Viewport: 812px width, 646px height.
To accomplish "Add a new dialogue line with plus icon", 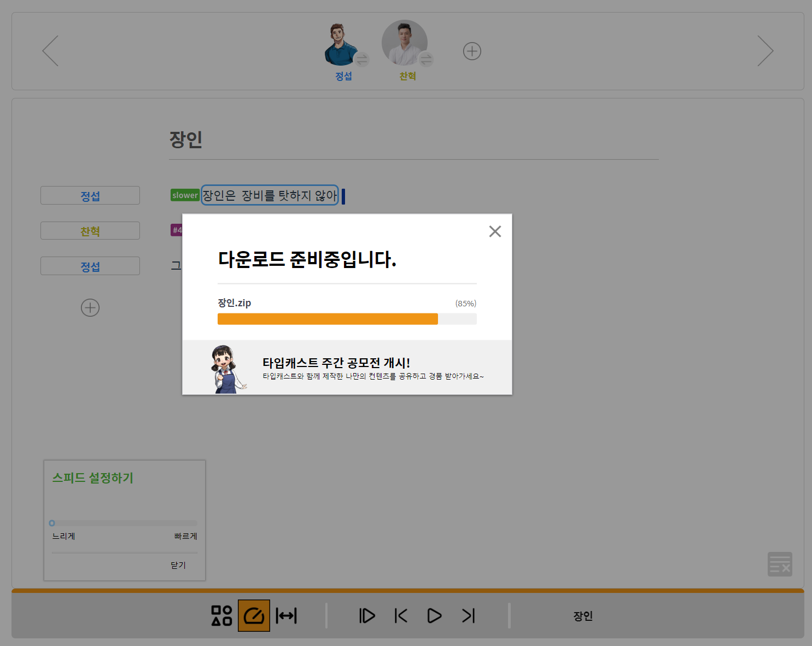I will pyautogui.click(x=90, y=307).
